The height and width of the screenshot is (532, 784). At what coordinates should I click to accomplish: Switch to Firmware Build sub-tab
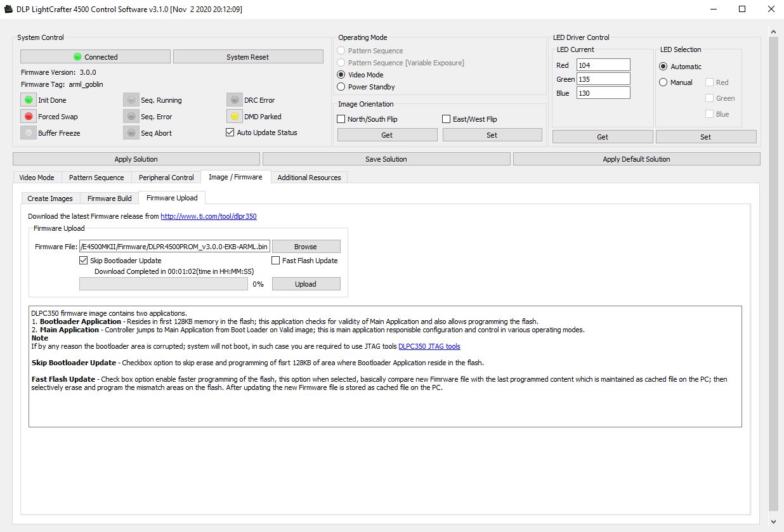110,198
